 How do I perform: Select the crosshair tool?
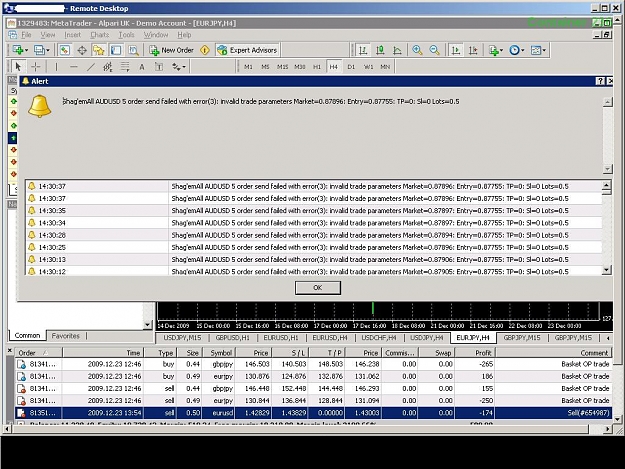(x=36, y=67)
